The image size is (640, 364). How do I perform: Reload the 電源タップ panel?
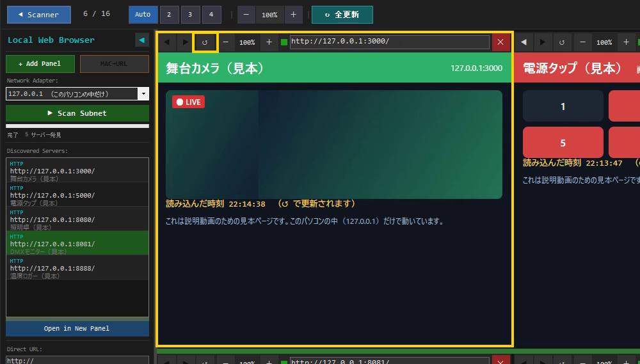click(562, 42)
